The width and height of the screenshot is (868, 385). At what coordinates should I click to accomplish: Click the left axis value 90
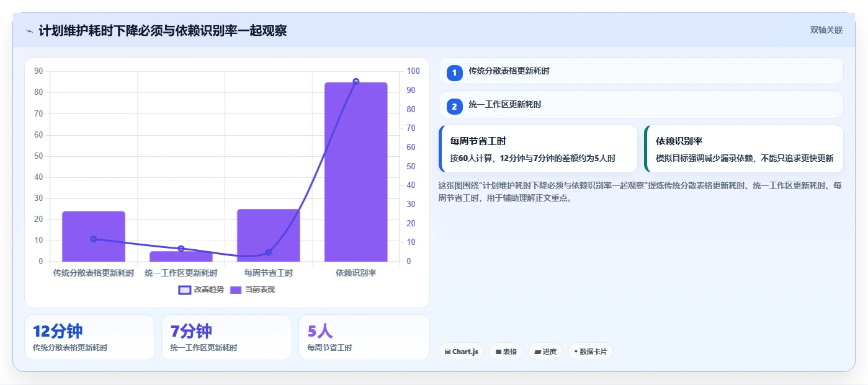pos(38,71)
